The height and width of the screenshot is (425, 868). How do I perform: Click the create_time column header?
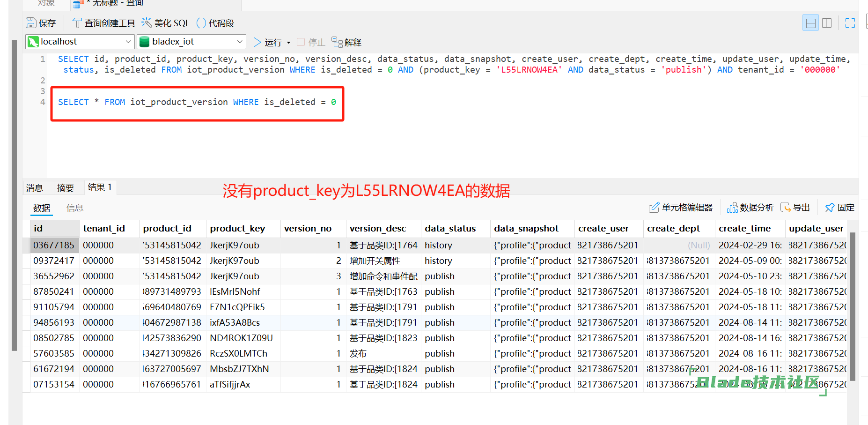point(750,228)
